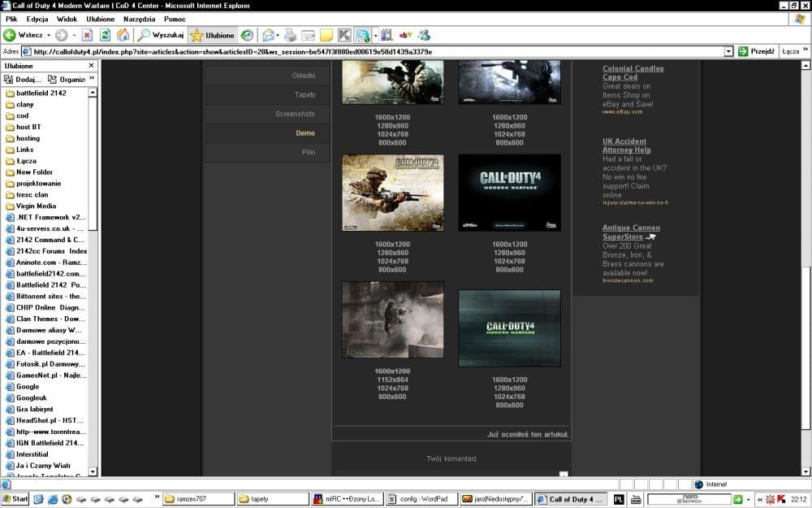
Task: Click the eBay toolbar icon
Action: point(406,35)
